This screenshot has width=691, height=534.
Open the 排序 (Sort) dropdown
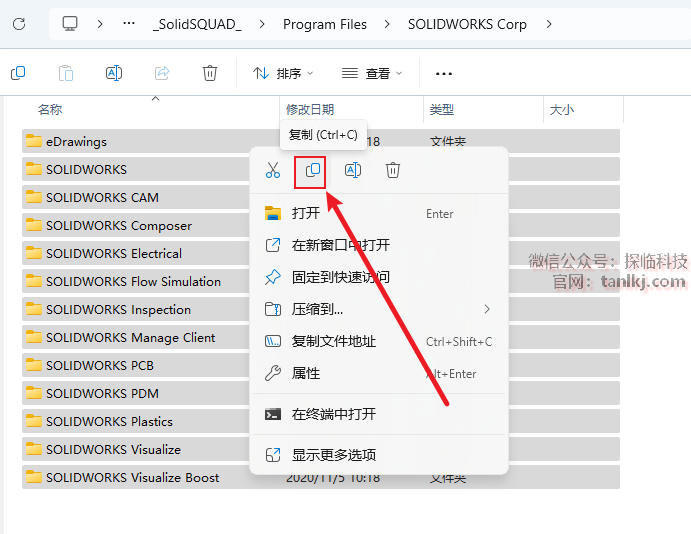click(283, 73)
